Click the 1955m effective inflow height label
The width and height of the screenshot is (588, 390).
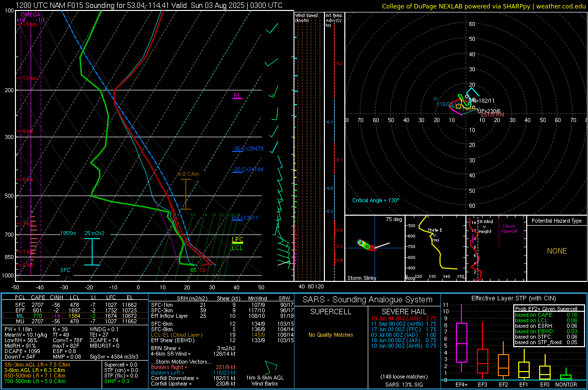click(68, 233)
